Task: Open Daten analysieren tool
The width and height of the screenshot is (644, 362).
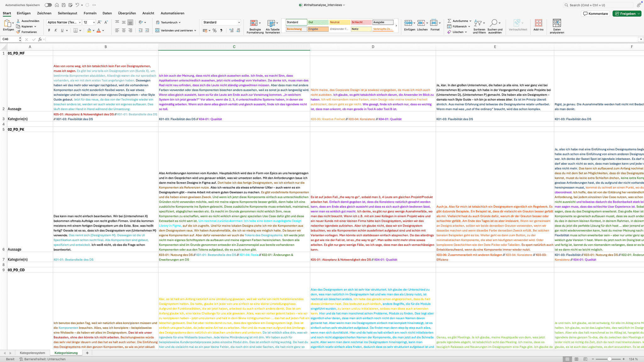Action: (x=557, y=23)
